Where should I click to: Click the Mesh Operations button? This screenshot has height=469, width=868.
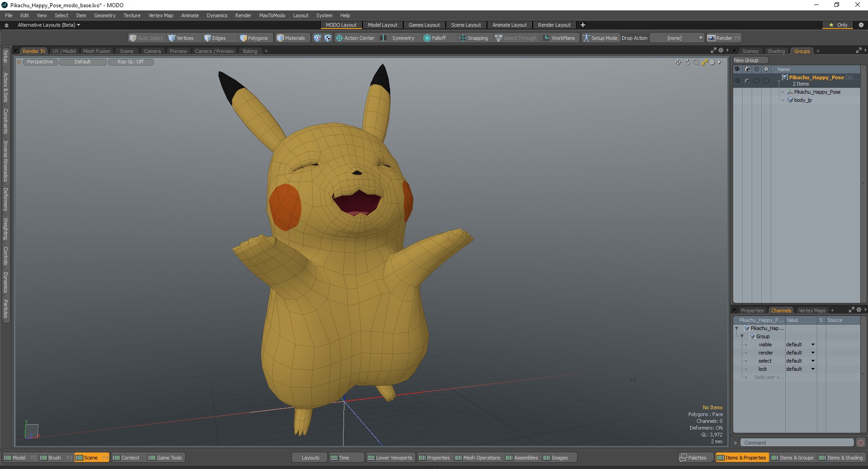(477, 458)
